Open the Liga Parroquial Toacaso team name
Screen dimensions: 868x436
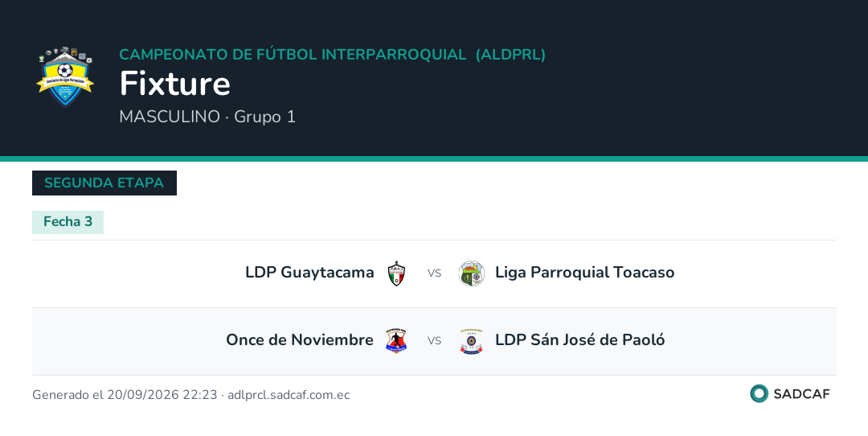tap(584, 273)
